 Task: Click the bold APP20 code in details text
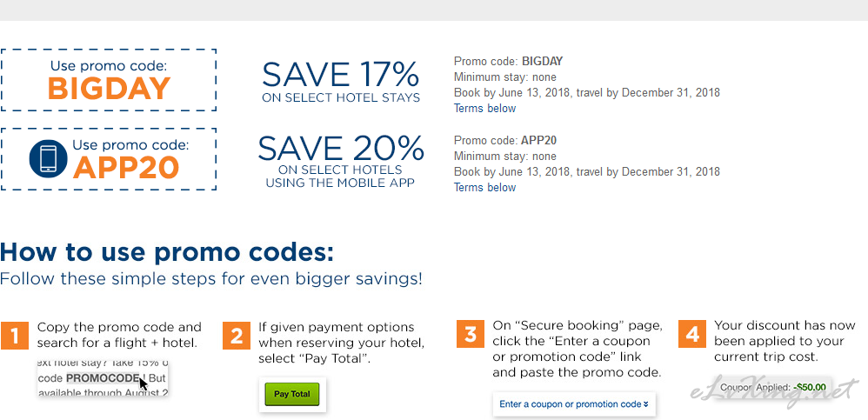tap(538, 140)
